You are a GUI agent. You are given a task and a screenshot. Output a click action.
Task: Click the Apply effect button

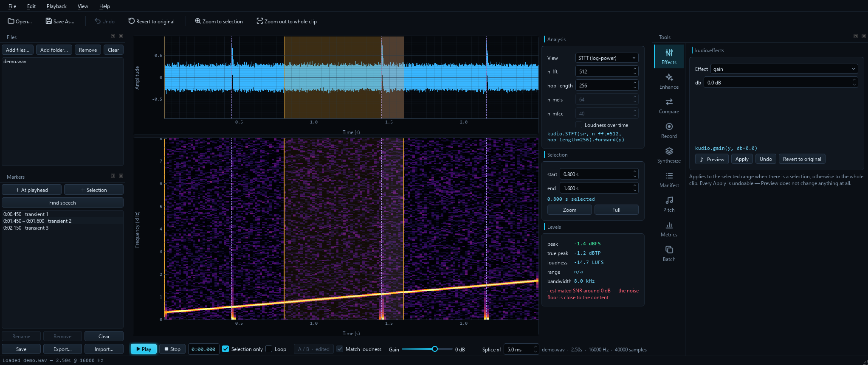pyautogui.click(x=742, y=159)
